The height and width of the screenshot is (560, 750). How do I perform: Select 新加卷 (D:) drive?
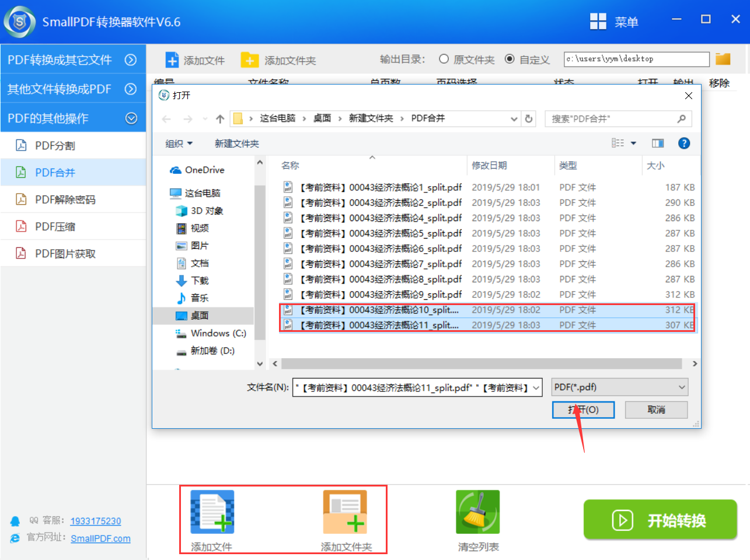tap(205, 351)
